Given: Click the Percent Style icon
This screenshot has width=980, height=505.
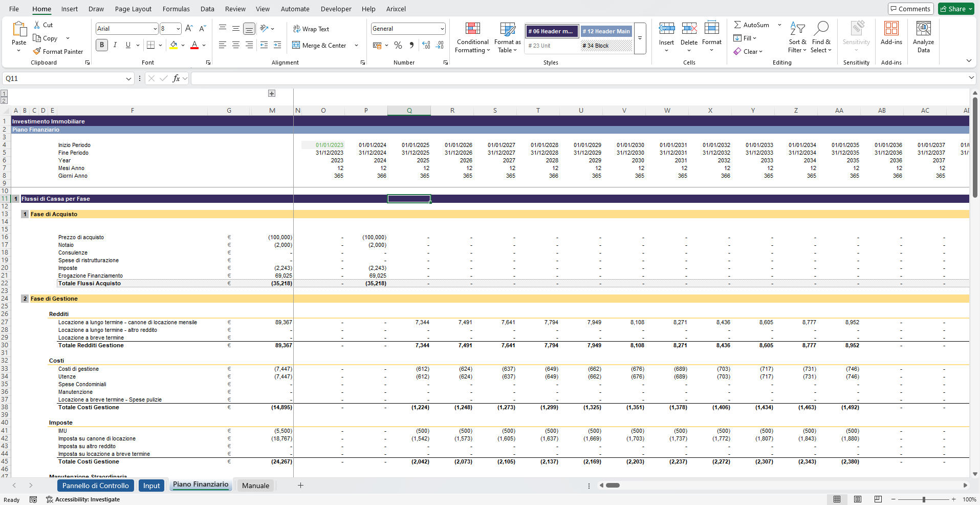Looking at the screenshot, I should tap(398, 45).
